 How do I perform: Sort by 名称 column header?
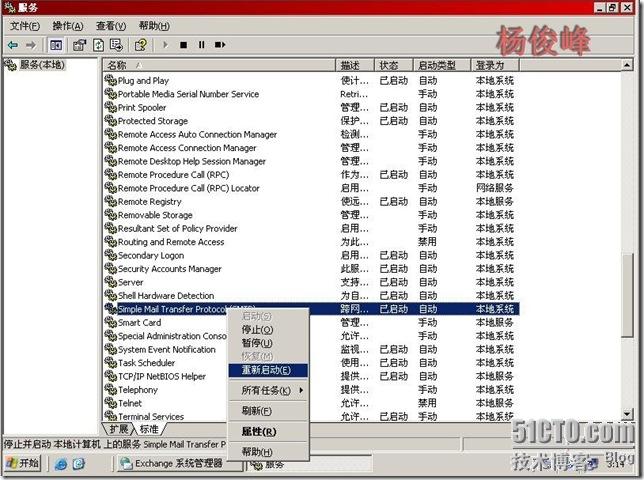tap(219, 65)
